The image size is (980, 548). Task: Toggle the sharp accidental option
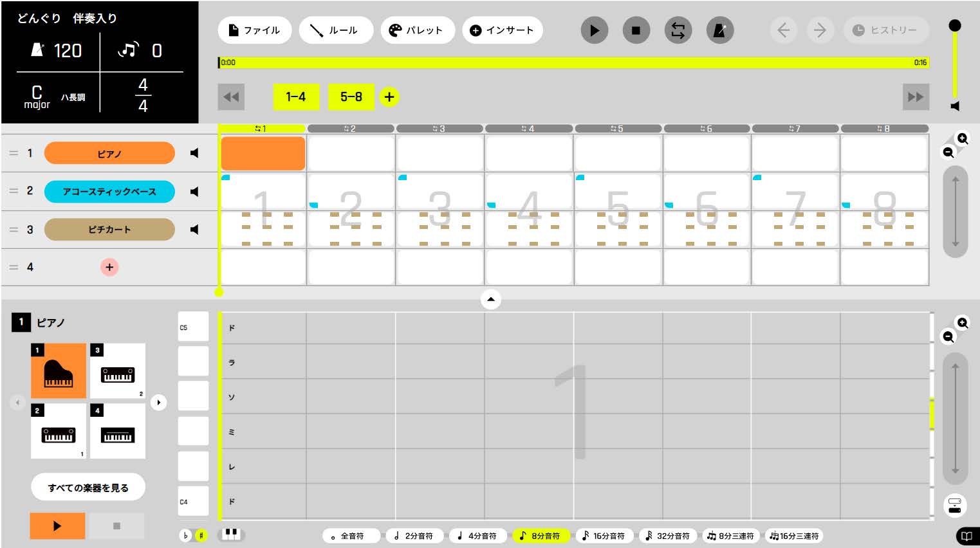(201, 535)
